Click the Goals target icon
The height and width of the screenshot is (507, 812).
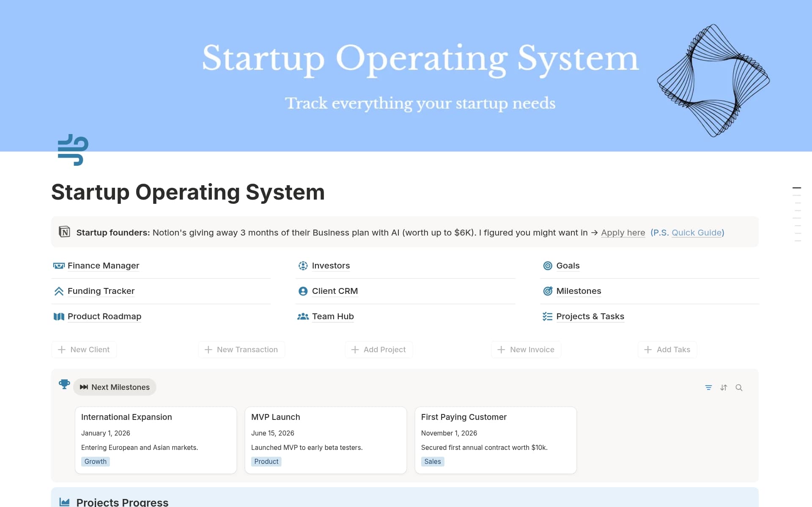(547, 266)
